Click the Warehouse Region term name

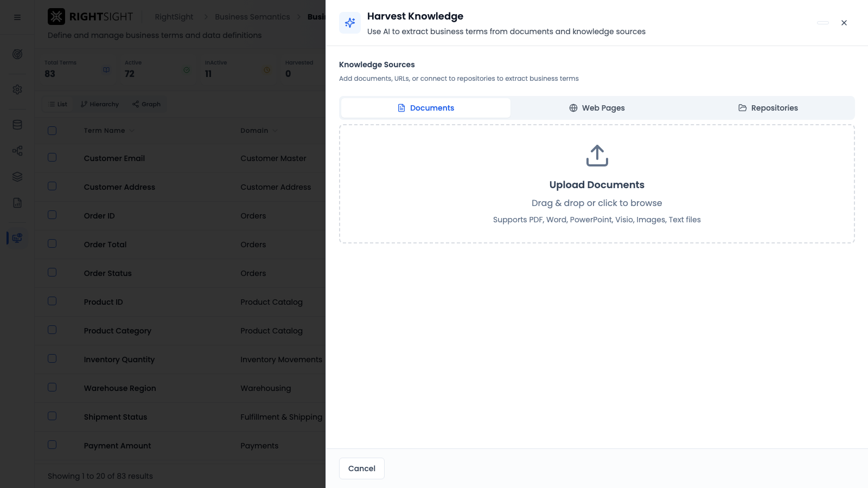pyautogui.click(x=120, y=388)
